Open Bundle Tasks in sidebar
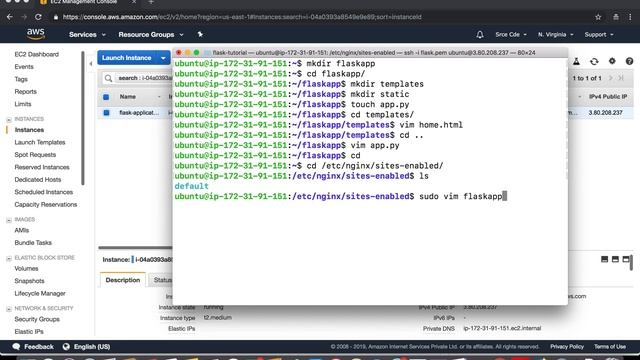The height and width of the screenshot is (360, 640). point(33,242)
